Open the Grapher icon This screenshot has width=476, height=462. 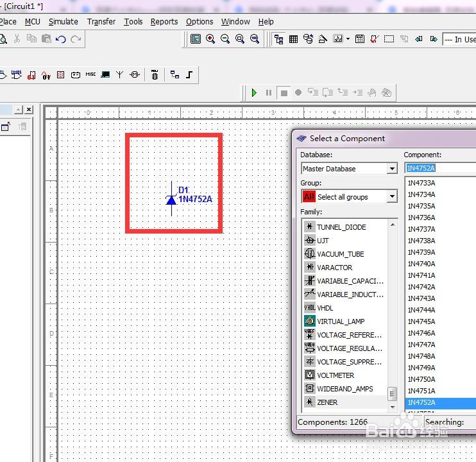pyautogui.click(x=338, y=39)
